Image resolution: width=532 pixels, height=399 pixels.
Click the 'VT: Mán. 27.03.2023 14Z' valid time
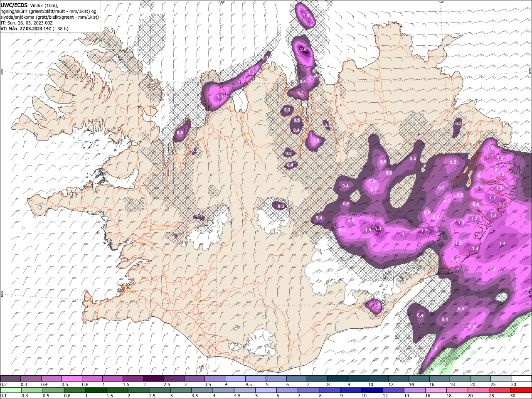click(26, 29)
